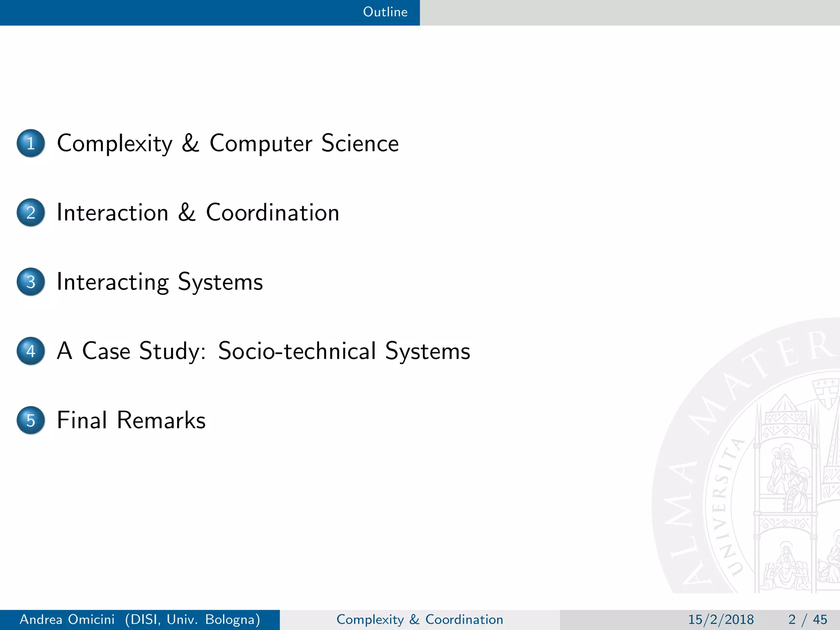The image size is (840, 630).
Task: Click the number 2 bullet ball
Action: pos(31,212)
